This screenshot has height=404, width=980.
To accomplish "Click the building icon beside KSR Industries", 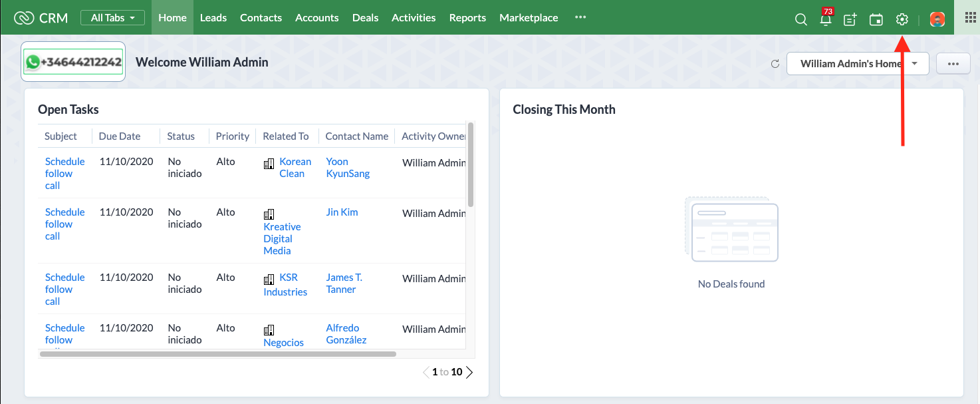I will tap(269, 280).
